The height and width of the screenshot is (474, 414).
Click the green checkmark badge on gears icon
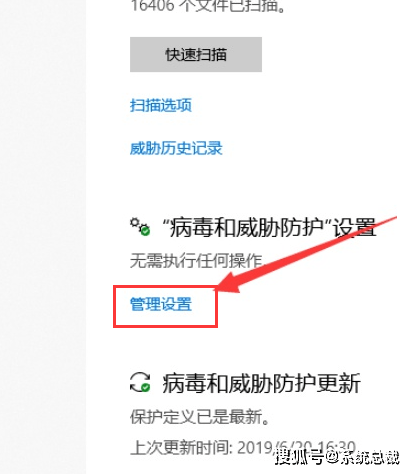tap(145, 231)
